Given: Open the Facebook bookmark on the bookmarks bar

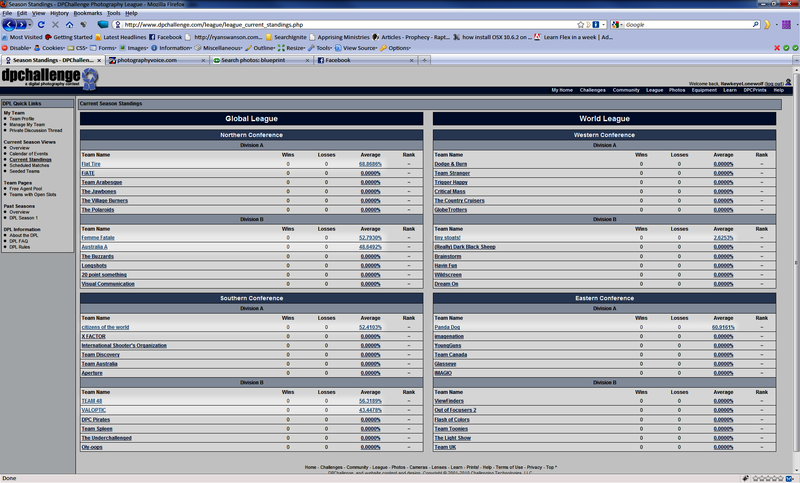Looking at the screenshot, I should click(165, 37).
